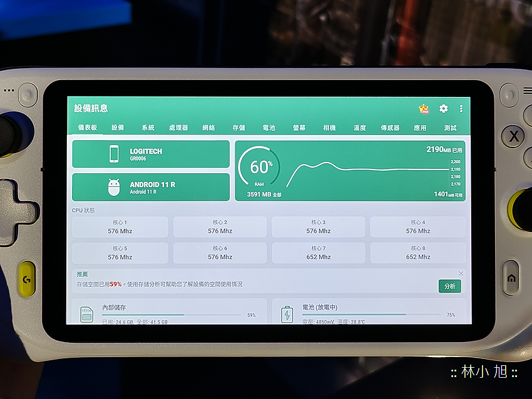532x399 pixels.
Task: Switch to the 相機 tab
Action: [329, 128]
